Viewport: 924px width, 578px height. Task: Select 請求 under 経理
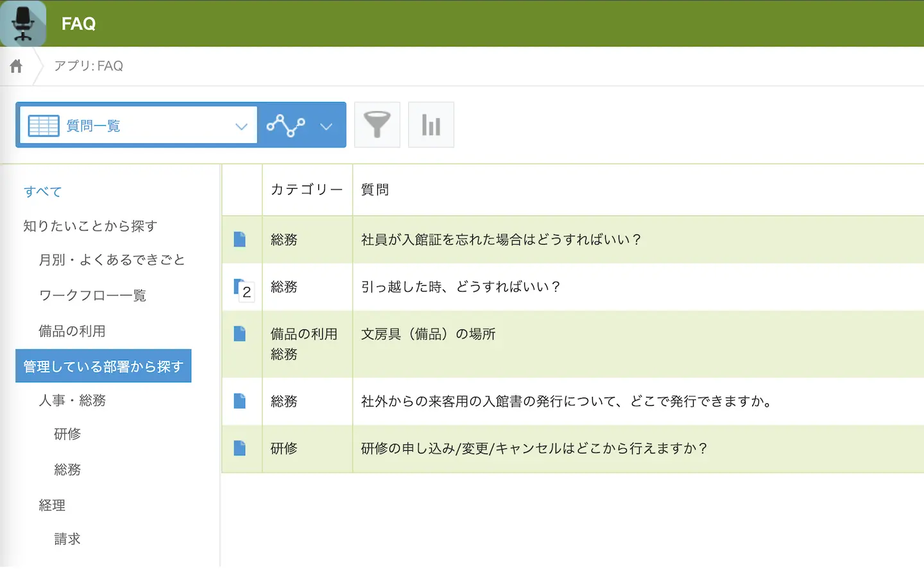pos(67,539)
